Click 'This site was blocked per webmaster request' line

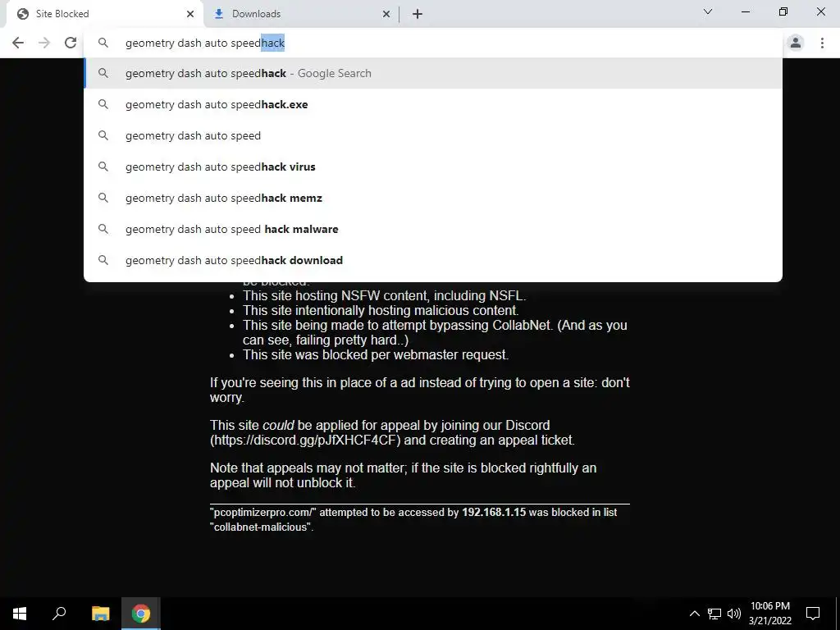(376, 354)
